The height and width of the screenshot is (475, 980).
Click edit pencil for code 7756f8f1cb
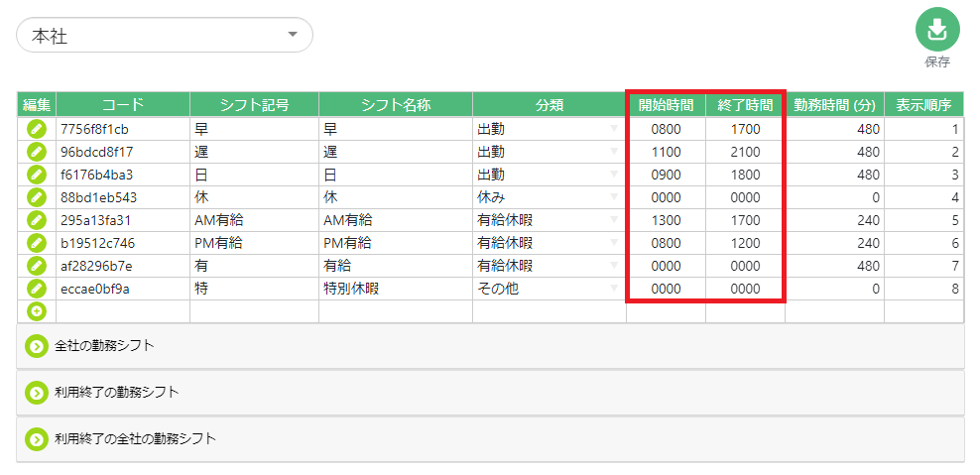click(37, 129)
